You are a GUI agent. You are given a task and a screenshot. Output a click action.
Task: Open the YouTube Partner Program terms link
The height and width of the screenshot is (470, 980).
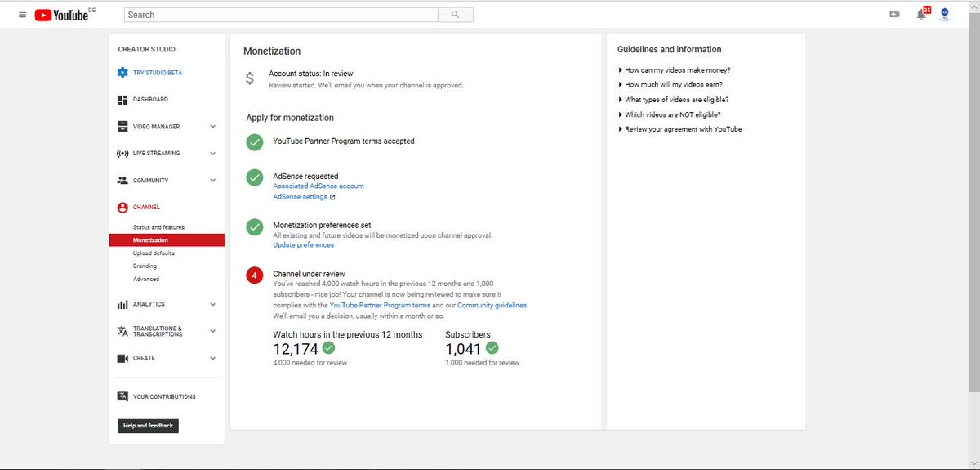coord(380,305)
